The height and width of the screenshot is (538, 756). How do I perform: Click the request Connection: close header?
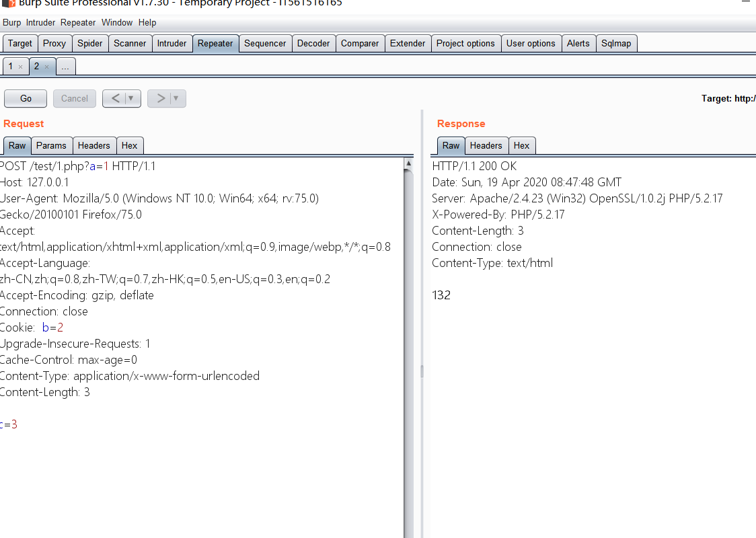click(x=44, y=311)
